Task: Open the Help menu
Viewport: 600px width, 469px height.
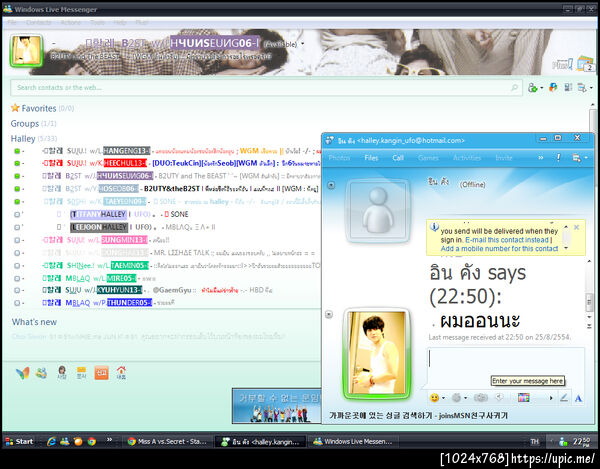Action: [120, 22]
